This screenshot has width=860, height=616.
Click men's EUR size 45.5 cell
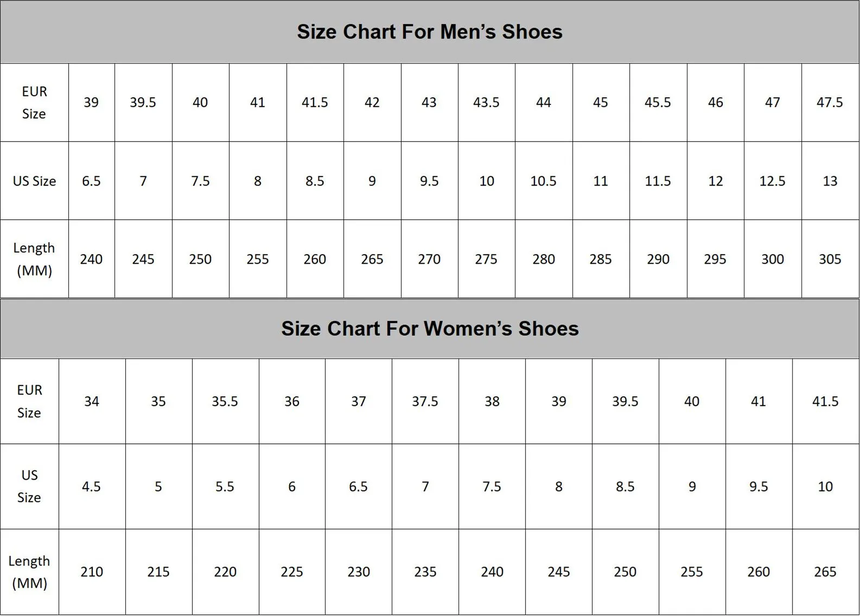click(658, 103)
